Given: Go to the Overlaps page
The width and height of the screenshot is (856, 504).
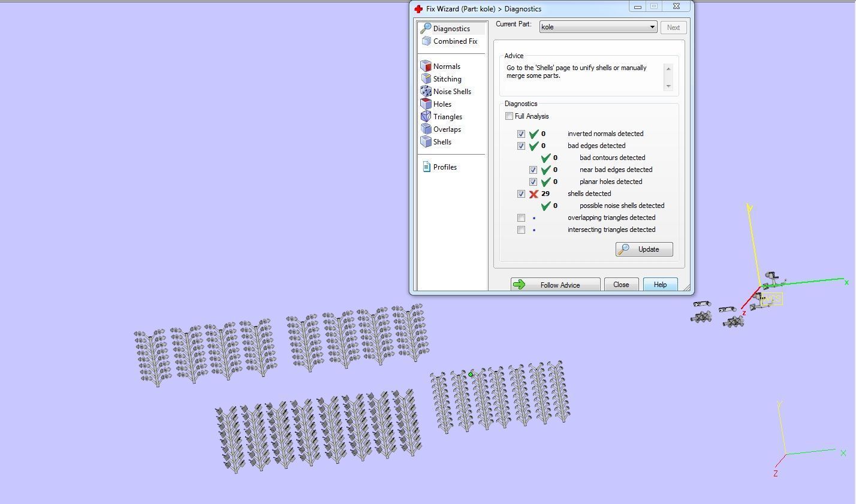Looking at the screenshot, I should pyautogui.click(x=447, y=129).
